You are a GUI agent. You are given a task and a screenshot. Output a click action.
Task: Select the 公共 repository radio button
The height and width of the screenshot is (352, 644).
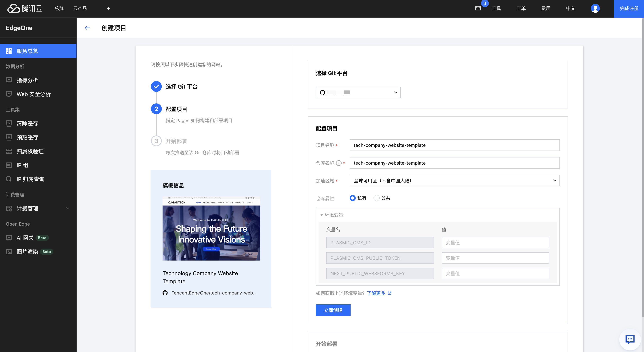[376, 198]
